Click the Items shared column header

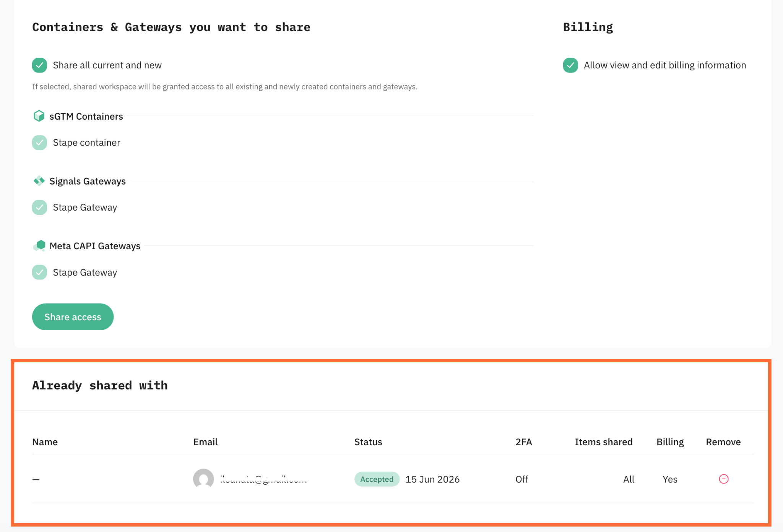tap(604, 442)
